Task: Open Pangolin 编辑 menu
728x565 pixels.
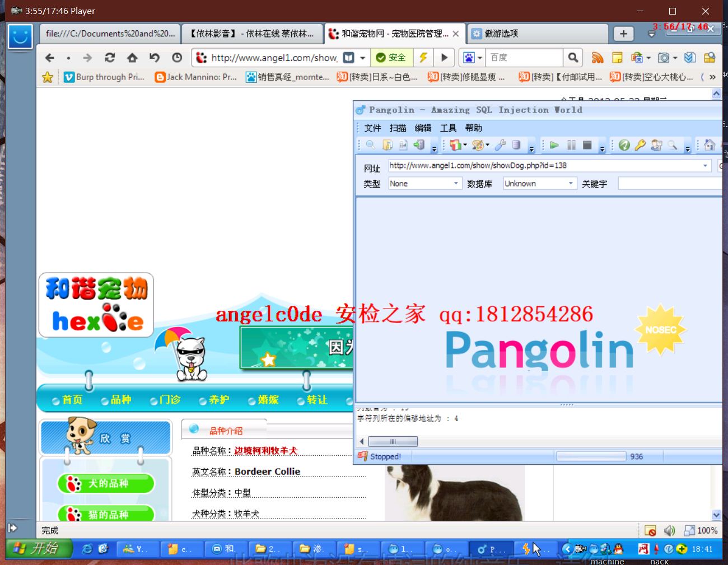Action: tap(423, 128)
